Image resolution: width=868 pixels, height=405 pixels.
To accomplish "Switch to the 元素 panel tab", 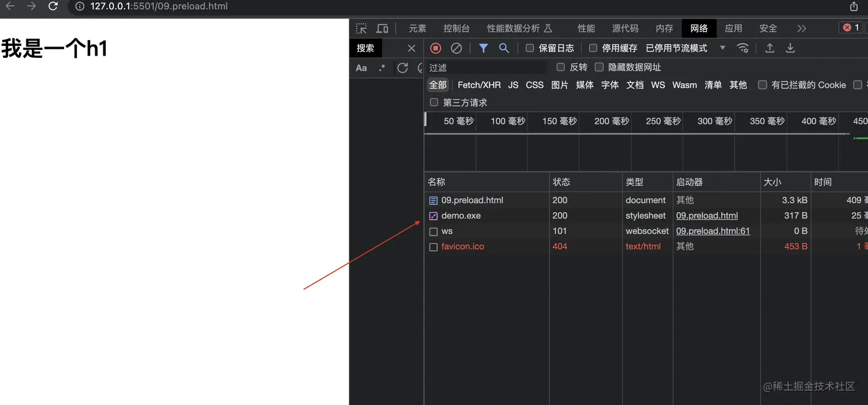I will (417, 28).
